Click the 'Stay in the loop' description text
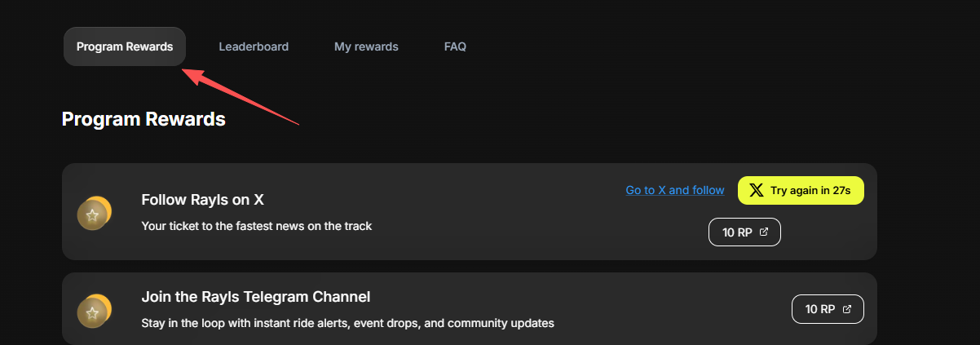Image resolution: width=980 pixels, height=345 pixels. (347, 323)
